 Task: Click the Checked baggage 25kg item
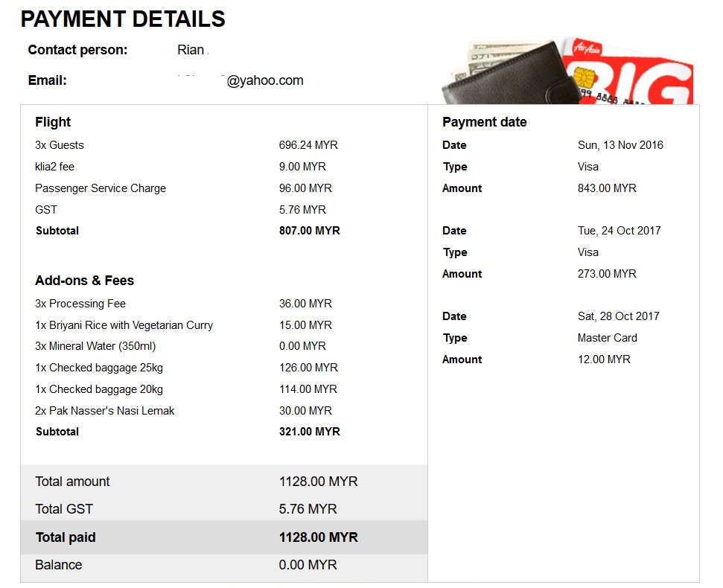point(99,368)
